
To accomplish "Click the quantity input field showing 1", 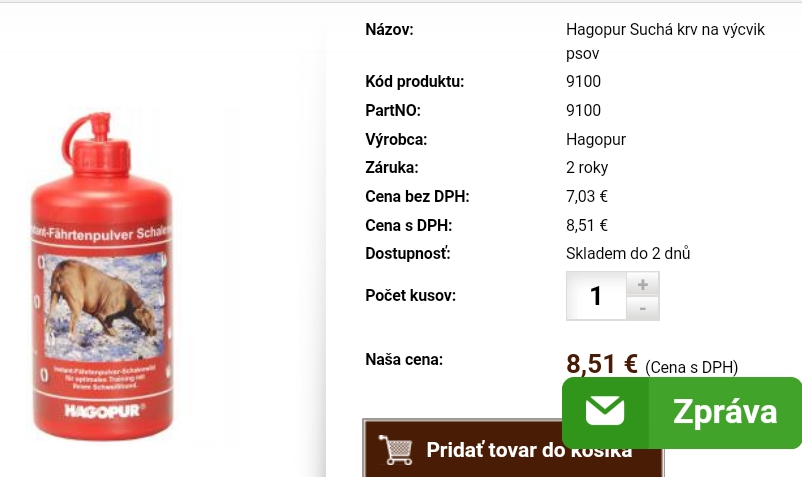I will pyautogui.click(x=596, y=296).
